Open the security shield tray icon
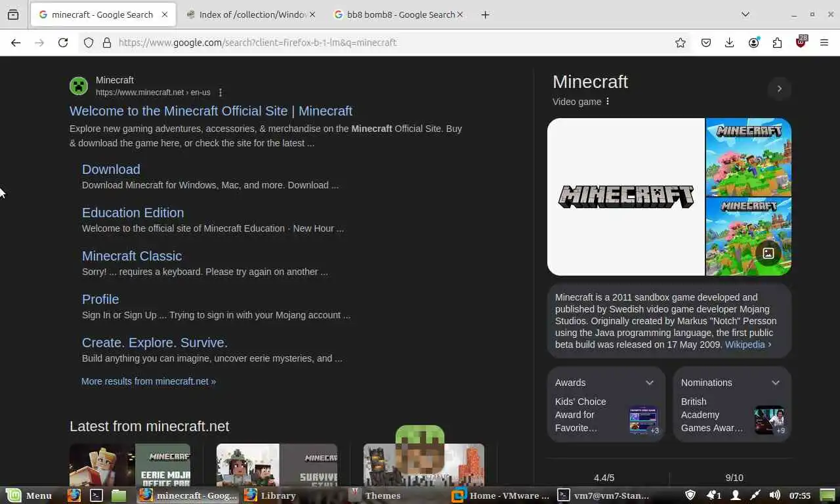This screenshot has height=504, width=840. [x=690, y=495]
